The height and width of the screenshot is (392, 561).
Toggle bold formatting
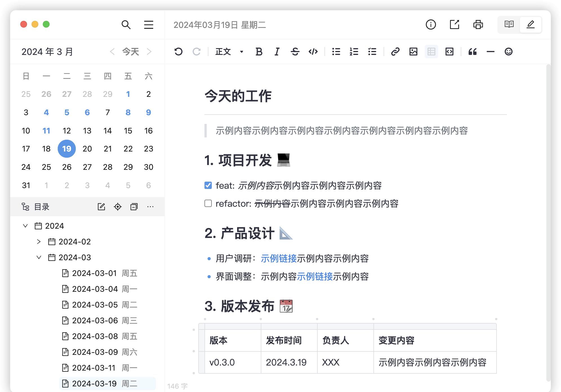coord(259,52)
